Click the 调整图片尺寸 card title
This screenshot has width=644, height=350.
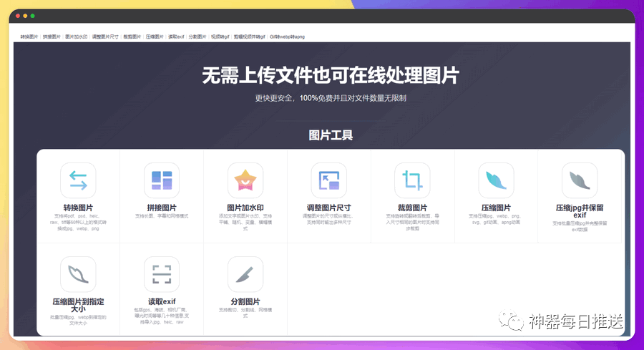tap(329, 208)
